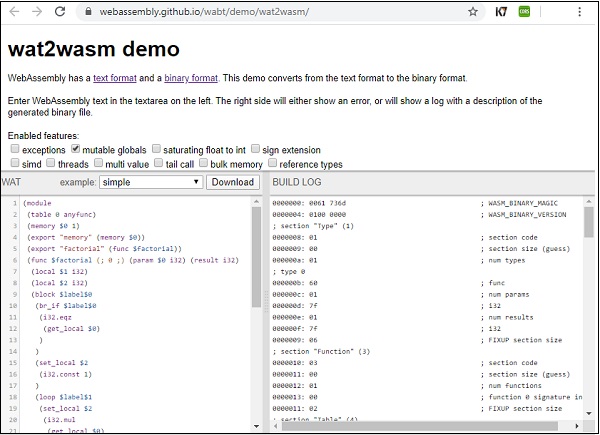Click the "wat2wasm demo" page heading
The height and width of the screenshot is (435, 600).
tap(94, 49)
